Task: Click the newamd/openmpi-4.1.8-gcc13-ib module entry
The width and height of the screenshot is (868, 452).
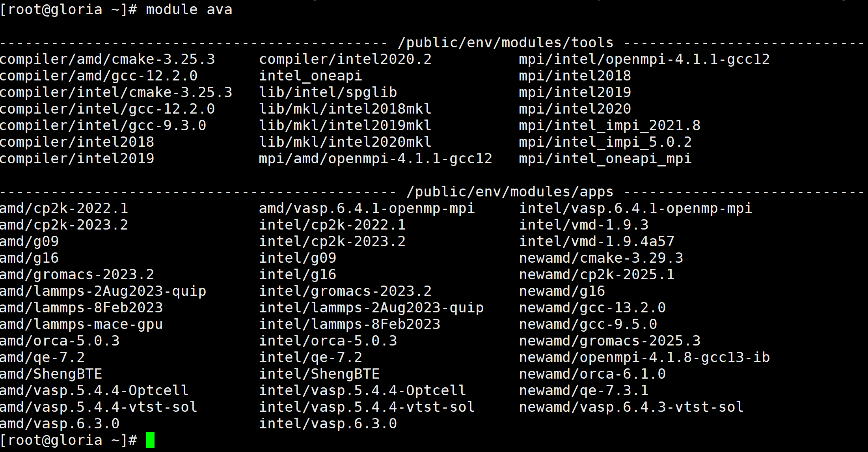Action: point(644,357)
